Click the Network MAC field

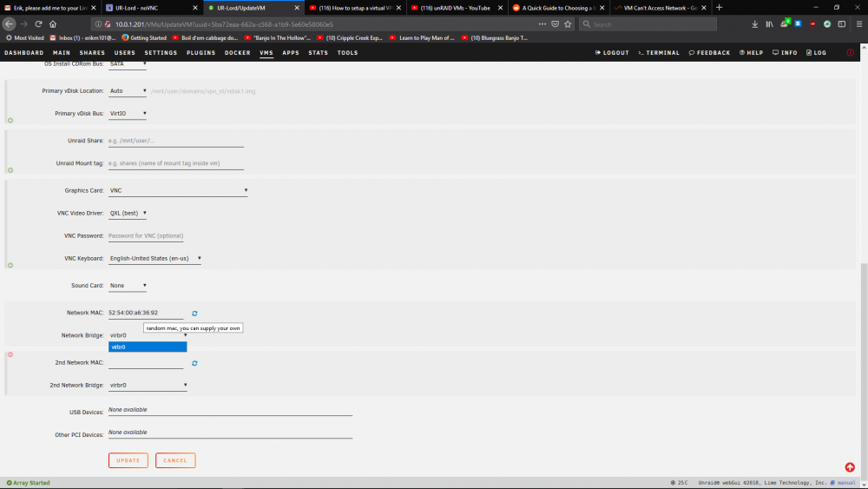click(x=146, y=313)
